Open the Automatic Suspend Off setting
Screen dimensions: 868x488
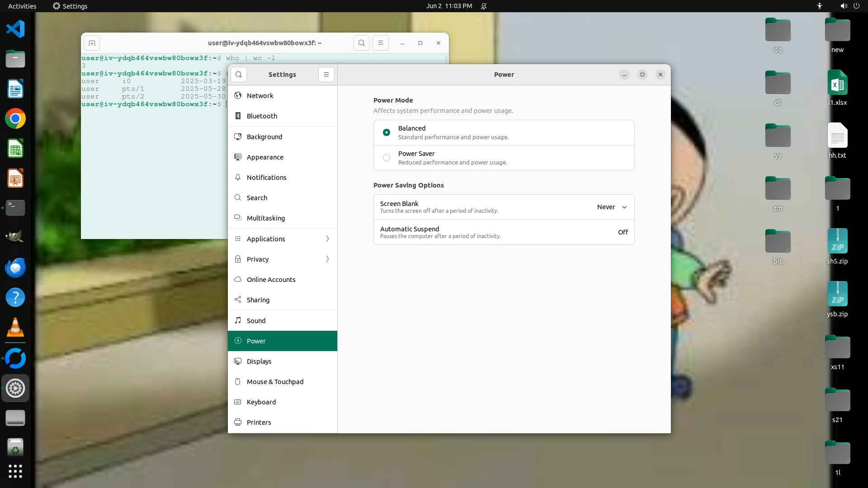623,232
